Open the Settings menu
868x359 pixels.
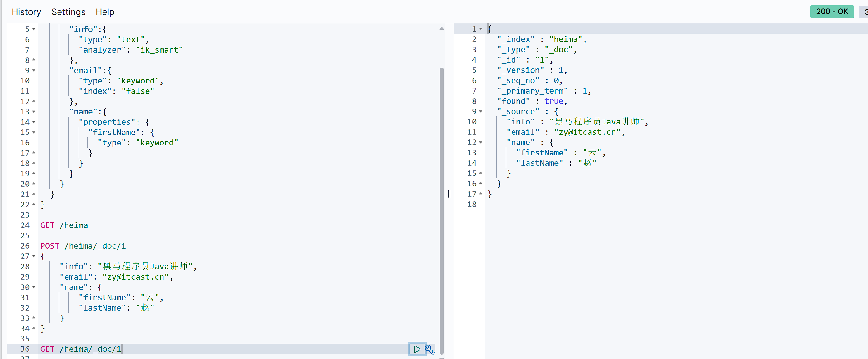[x=68, y=12]
